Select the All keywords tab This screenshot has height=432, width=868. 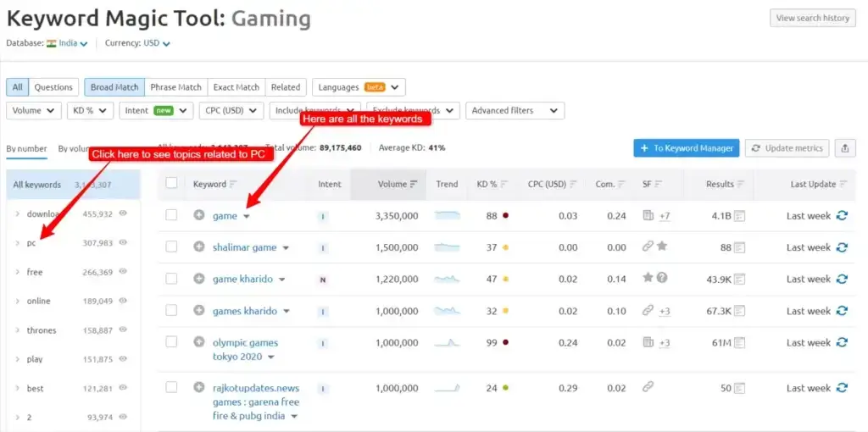pyautogui.click(x=17, y=87)
